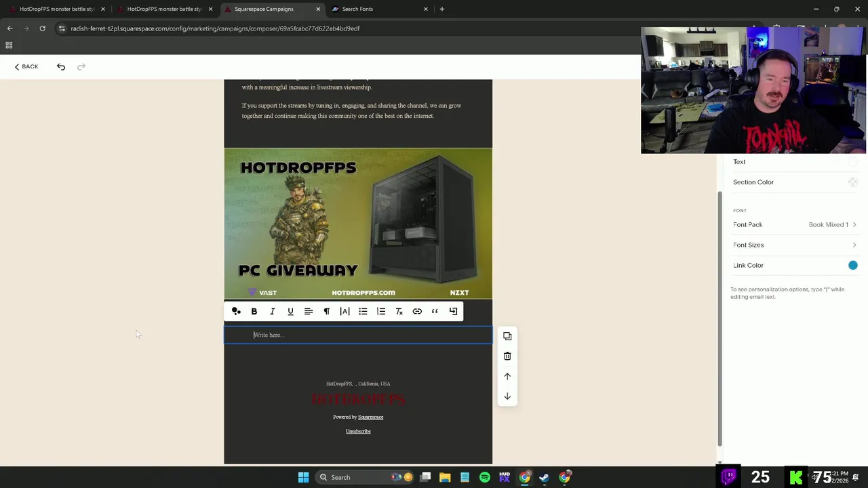
Task: Click the PC Giveaway banner image
Action: 358,224
